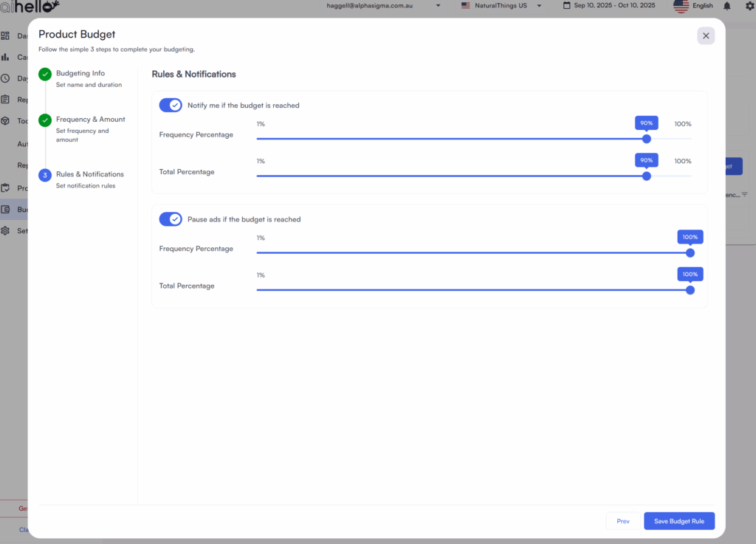Go to the Frequency & Amount step
756x544 pixels.
(x=90, y=120)
